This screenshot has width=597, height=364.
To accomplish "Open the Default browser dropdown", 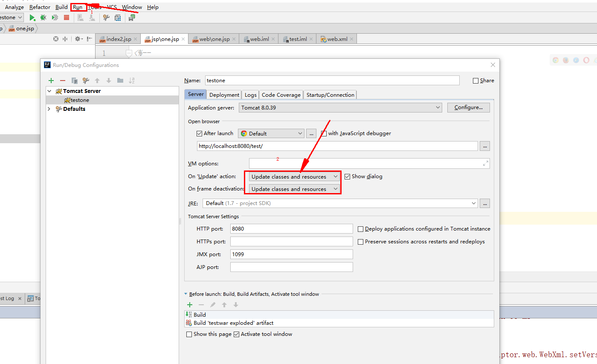I will (271, 133).
